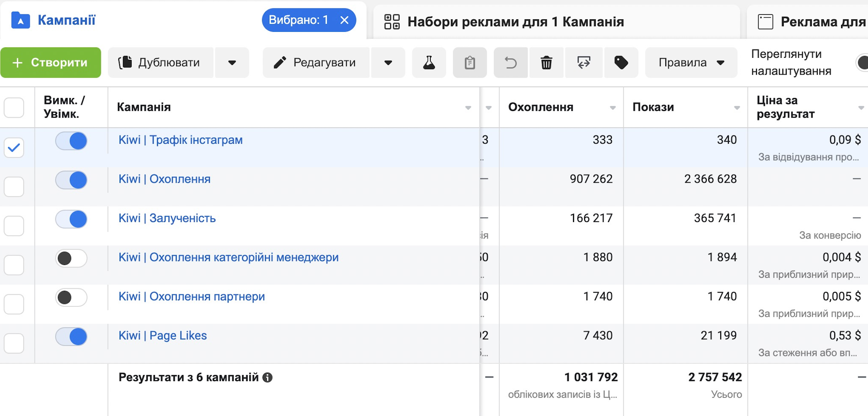Open the Редагувати dropdown arrow
Image resolution: width=868 pixels, height=416 pixels.
point(388,63)
